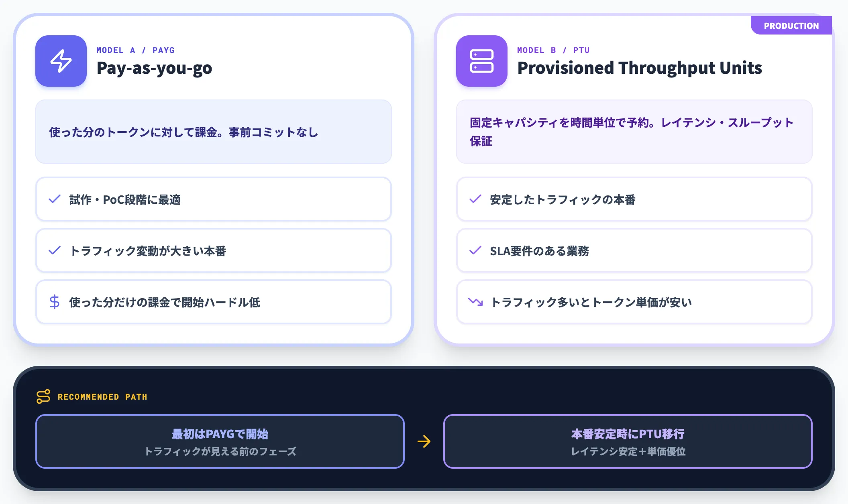Click the yellow arrow between path steps
The height and width of the screenshot is (504, 848).
point(424,441)
